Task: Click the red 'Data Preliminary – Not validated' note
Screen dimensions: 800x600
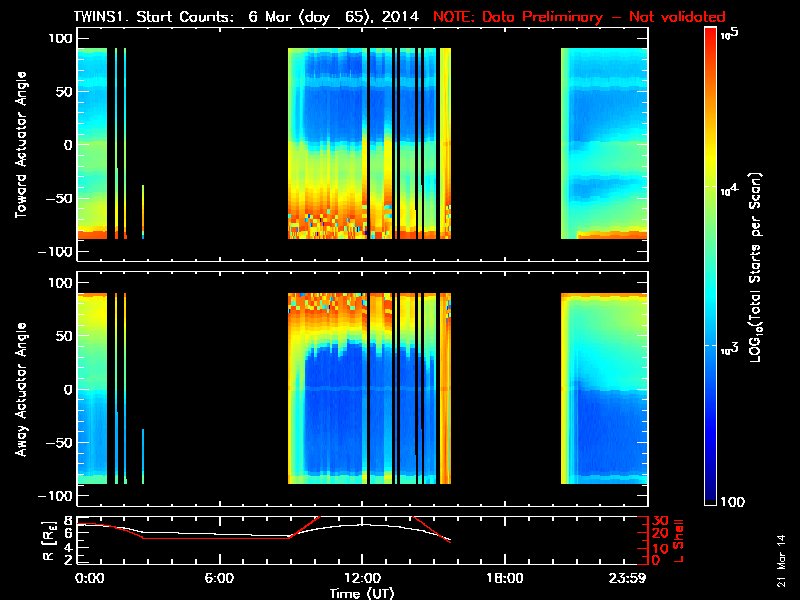Action: [x=578, y=17]
